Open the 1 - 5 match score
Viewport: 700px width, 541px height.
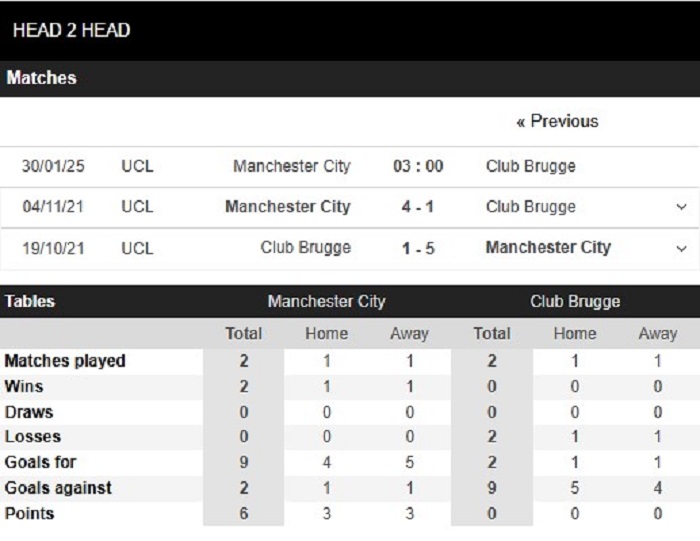(418, 248)
